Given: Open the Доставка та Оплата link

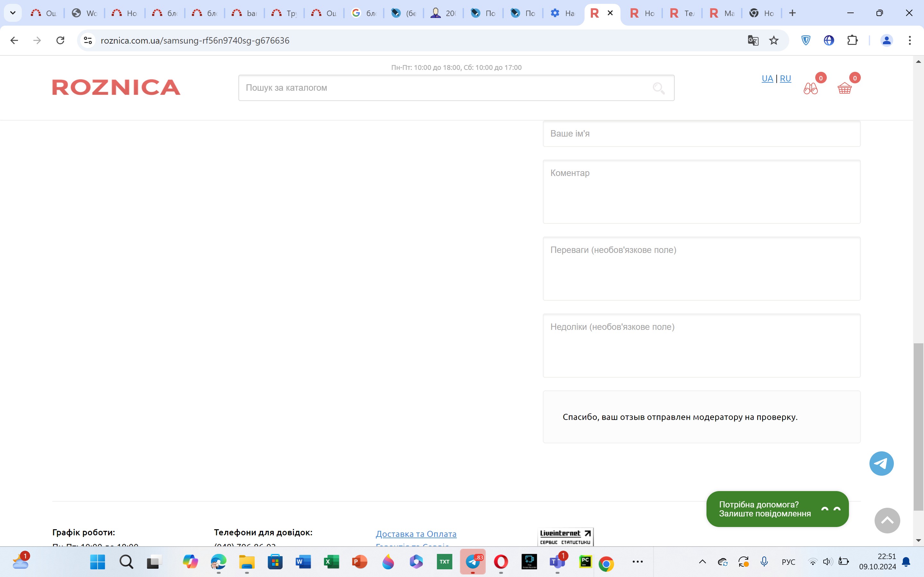Looking at the screenshot, I should click(x=416, y=534).
